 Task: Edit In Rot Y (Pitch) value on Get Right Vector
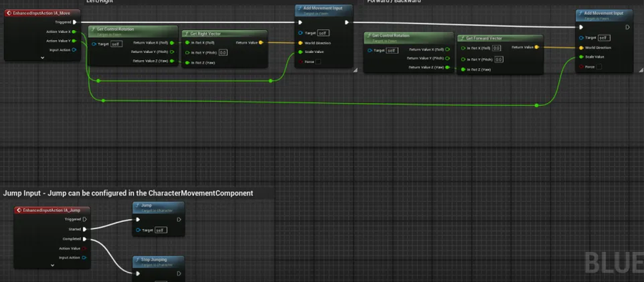point(223,53)
